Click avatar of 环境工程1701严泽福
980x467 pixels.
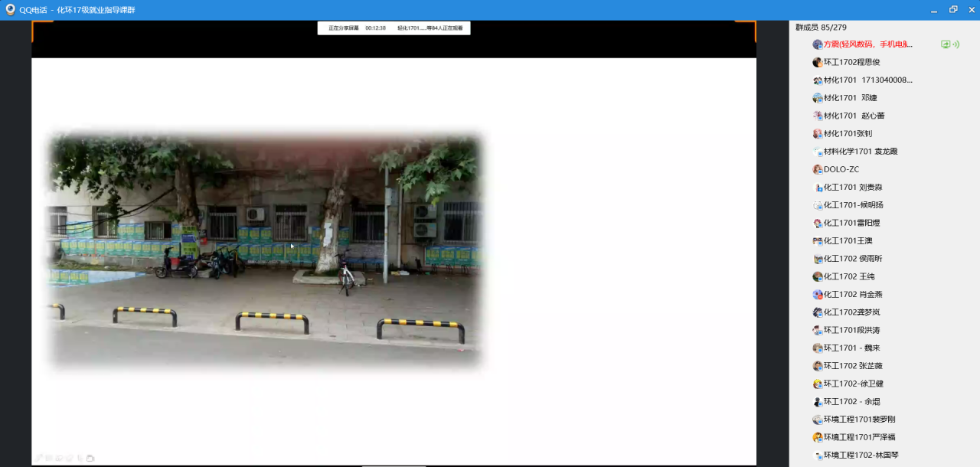click(818, 437)
